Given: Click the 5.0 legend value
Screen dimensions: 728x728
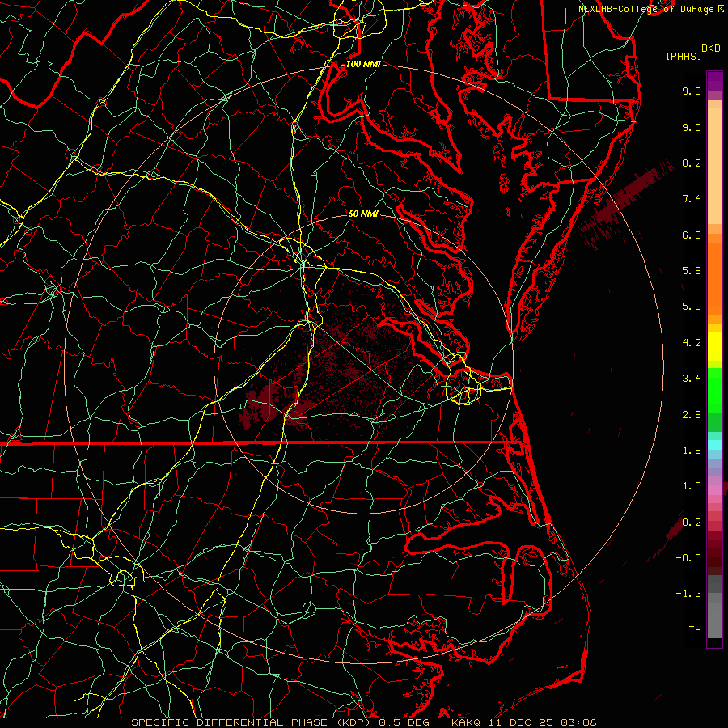Looking at the screenshot, I should [x=692, y=307].
